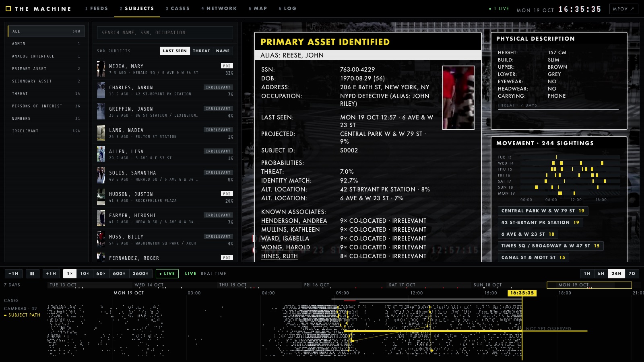Open associate Henderson, Andrea link
The height and width of the screenshot is (362, 644).
coord(294,221)
